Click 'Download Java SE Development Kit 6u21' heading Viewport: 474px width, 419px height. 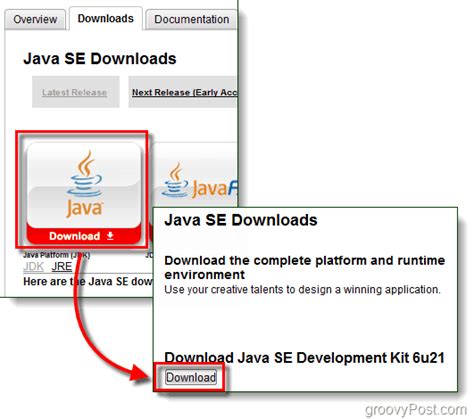304,358
